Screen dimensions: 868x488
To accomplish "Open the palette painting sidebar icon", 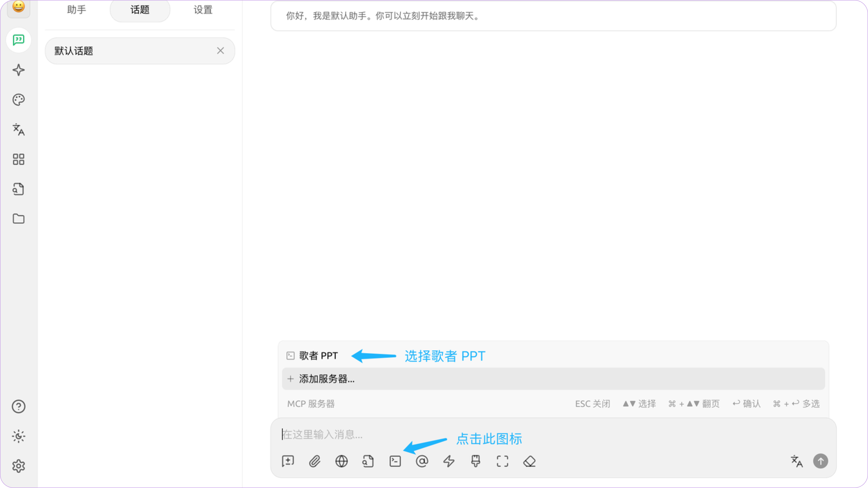I will 19,100.
